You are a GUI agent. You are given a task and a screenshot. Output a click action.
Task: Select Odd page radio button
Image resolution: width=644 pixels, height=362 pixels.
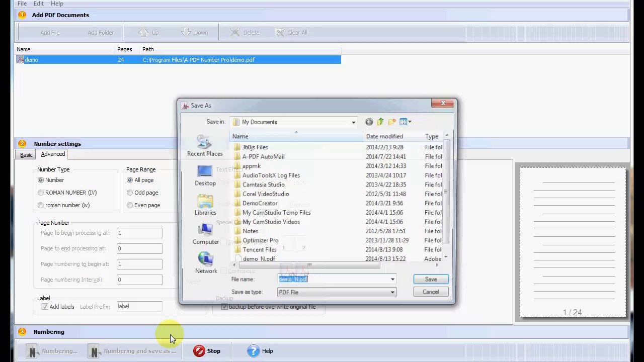point(130,193)
